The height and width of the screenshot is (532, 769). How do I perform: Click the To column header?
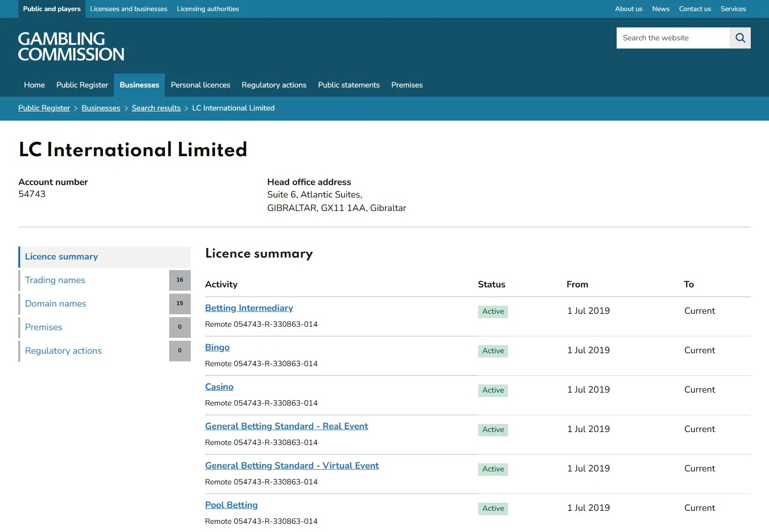click(x=689, y=285)
